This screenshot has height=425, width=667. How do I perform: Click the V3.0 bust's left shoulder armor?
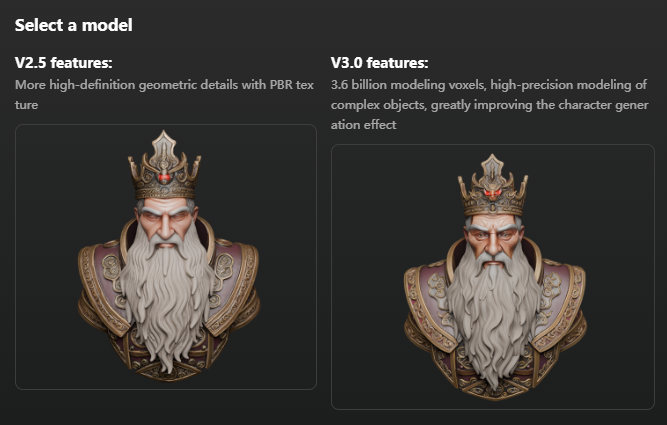coord(428,304)
